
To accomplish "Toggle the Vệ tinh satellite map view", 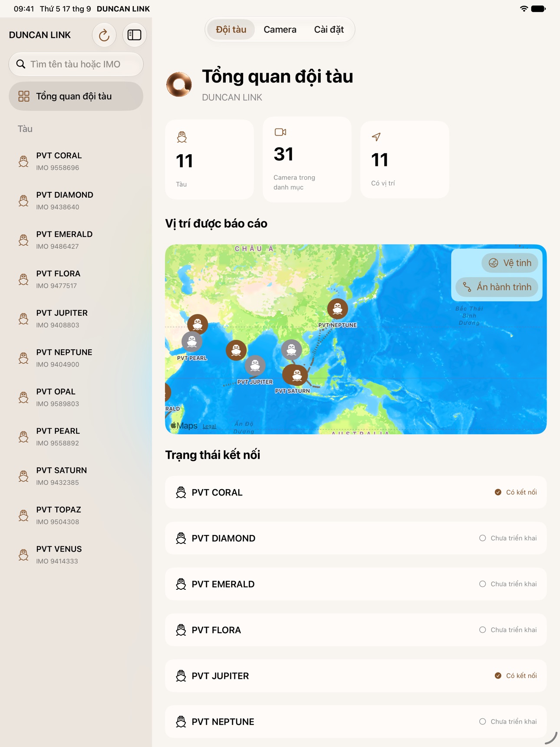I will click(510, 263).
